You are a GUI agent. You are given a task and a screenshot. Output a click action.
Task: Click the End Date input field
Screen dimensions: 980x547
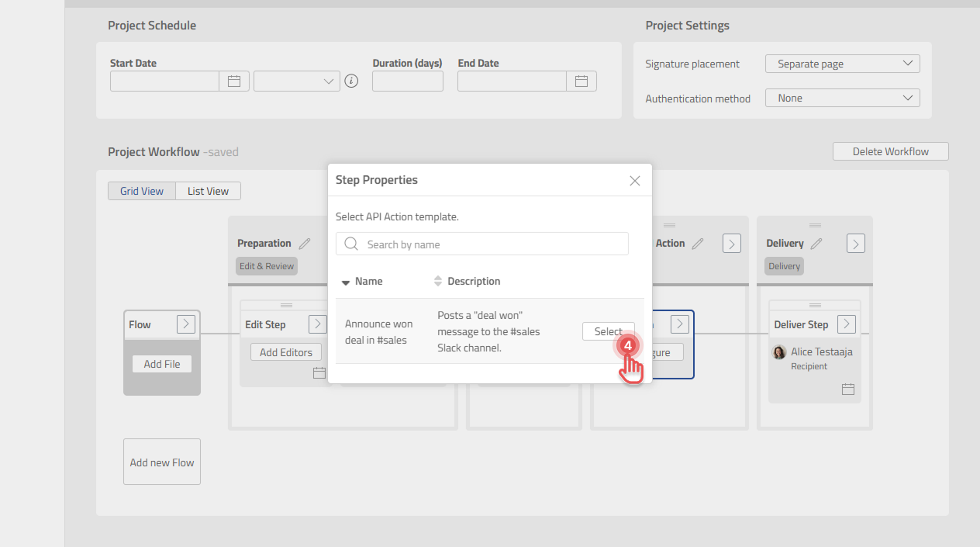(512, 81)
